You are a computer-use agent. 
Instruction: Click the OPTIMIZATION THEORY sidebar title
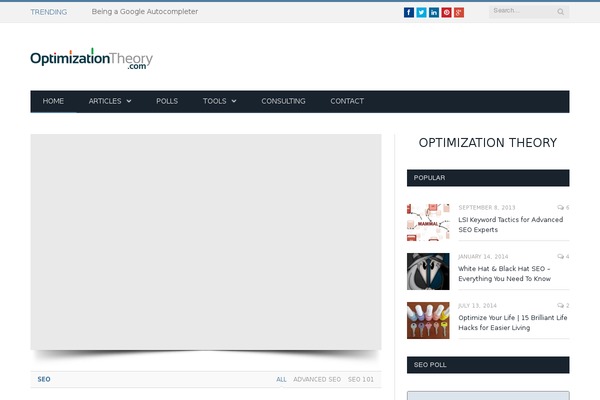coord(488,143)
